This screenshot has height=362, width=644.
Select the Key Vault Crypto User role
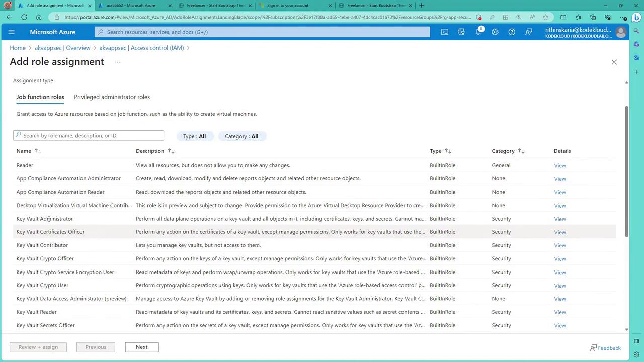314,285
